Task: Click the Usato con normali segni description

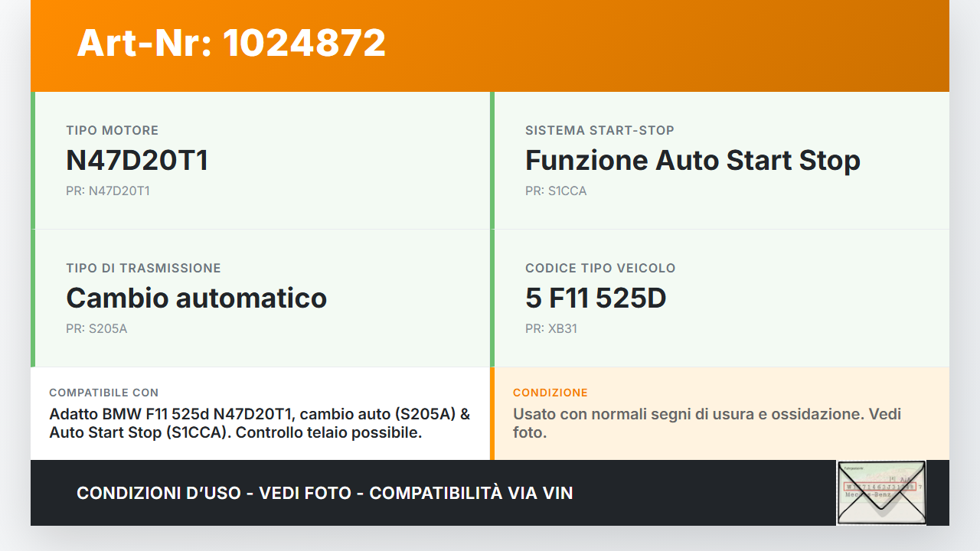Action: pyautogui.click(x=707, y=423)
